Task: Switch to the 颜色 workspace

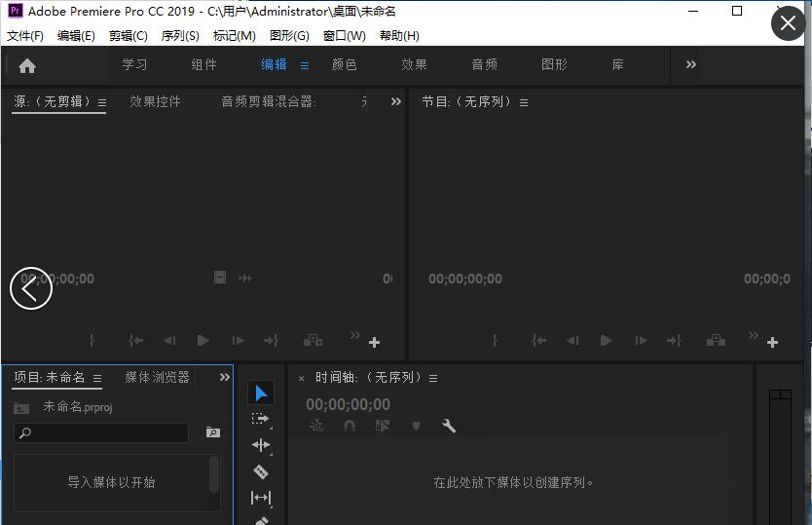Action: (x=345, y=65)
